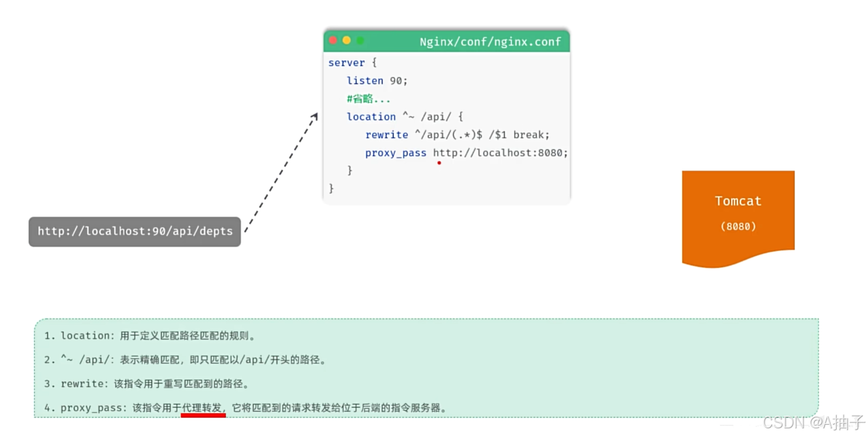
Task: Click the yellow minimize dot on the nginx.conf window
Action: (346, 40)
